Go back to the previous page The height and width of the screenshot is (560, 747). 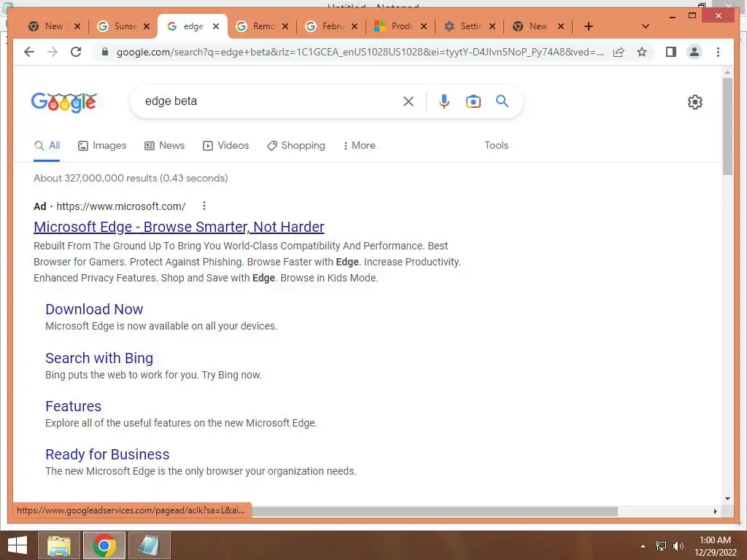point(29,52)
